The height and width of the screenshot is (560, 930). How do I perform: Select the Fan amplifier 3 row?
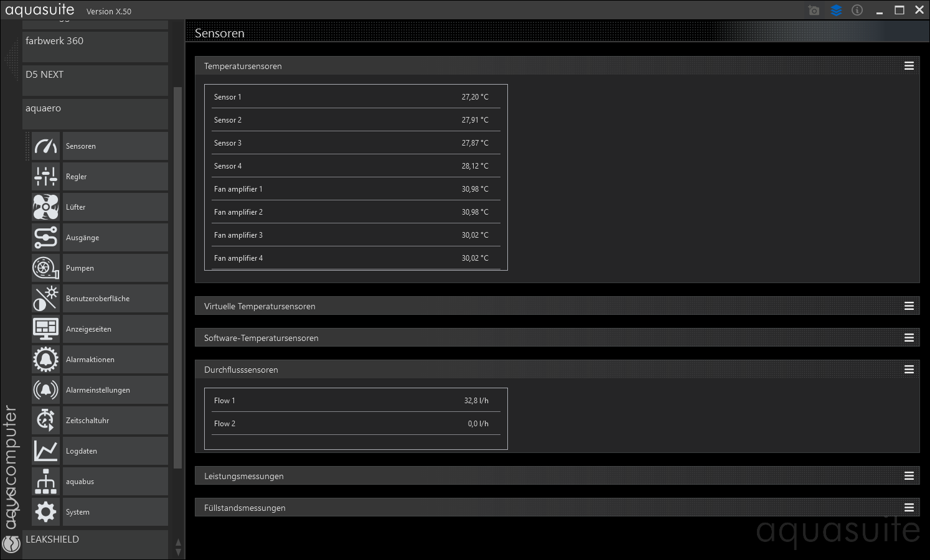(356, 235)
